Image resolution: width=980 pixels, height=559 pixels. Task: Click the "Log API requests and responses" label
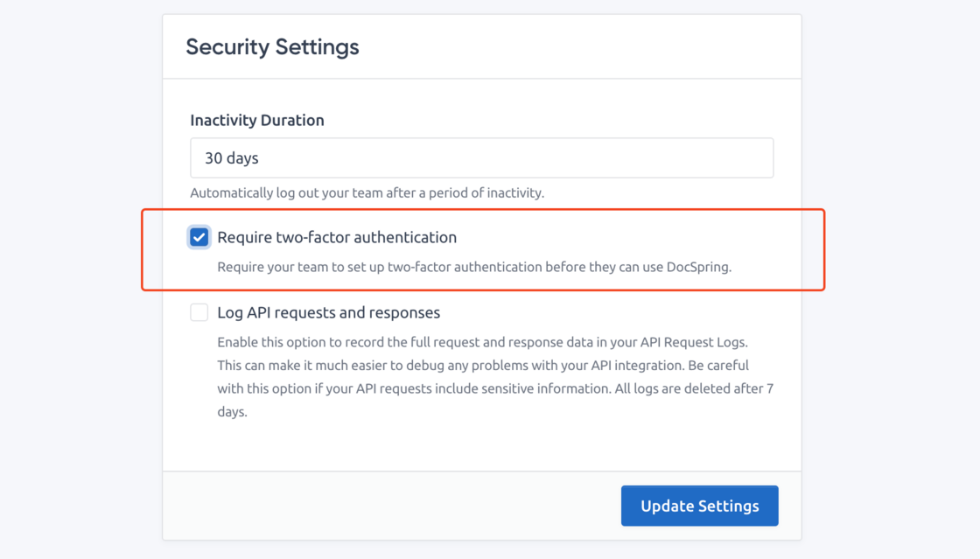pyautogui.click(x=328, y=312)
